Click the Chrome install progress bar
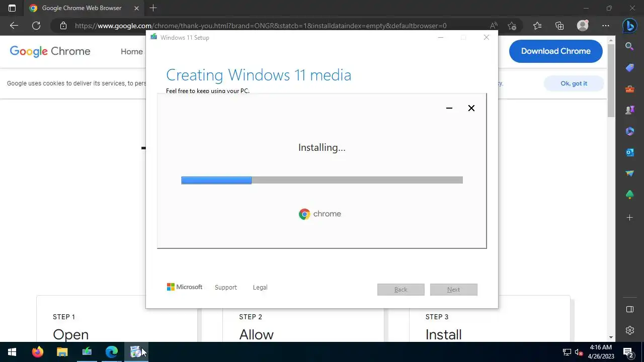The width and height of the screenshot is (644, 362). [x=322, y=180]
